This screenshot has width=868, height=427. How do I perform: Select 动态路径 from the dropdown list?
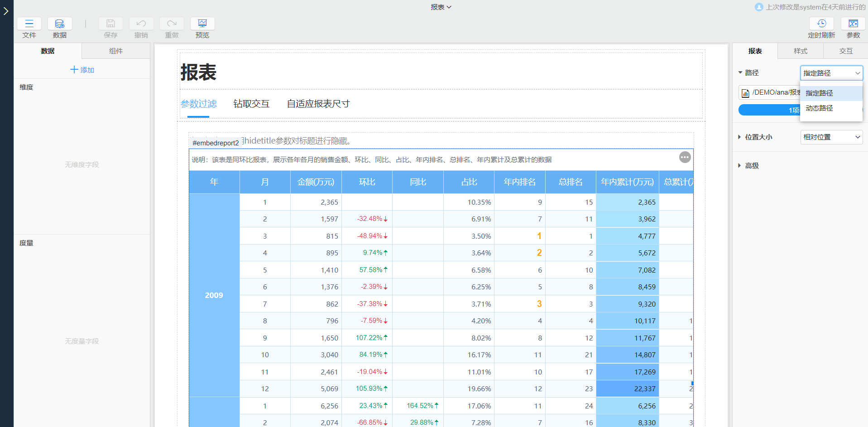[819, 108]
